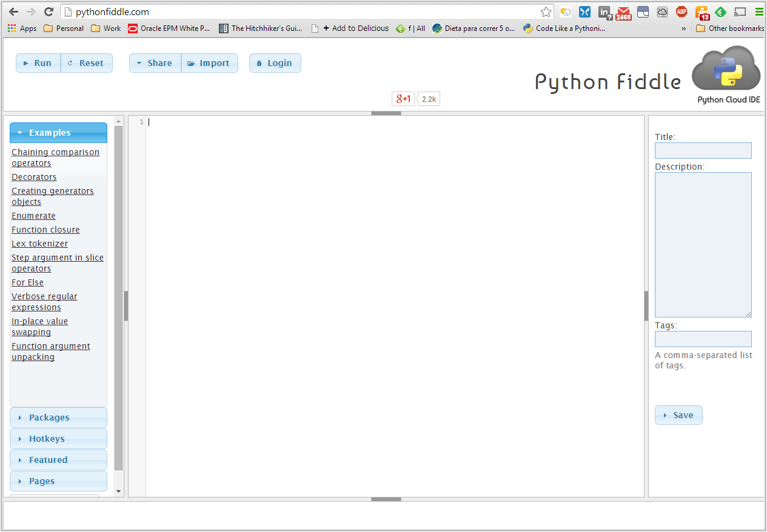Screen dimensions: 767x532
Task: Click the gray cloud extension icon
Action: click(662, 12)
